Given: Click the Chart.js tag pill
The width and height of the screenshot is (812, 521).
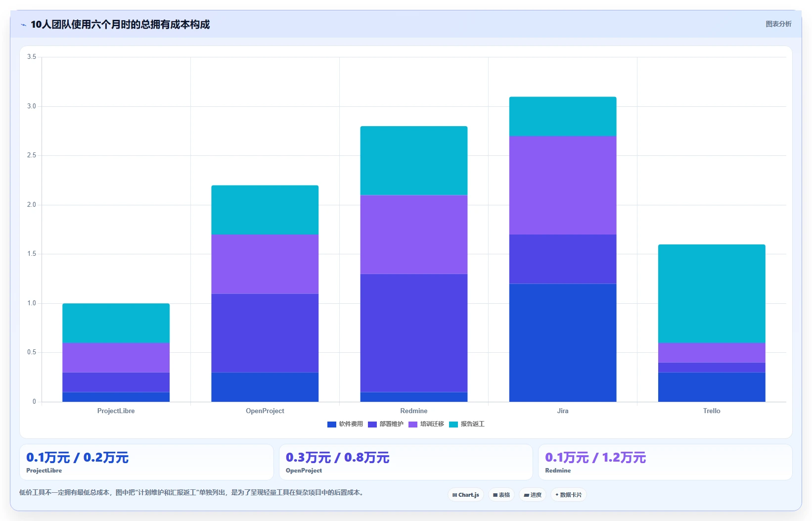Looking at the screenshot, I should (466, 495).
